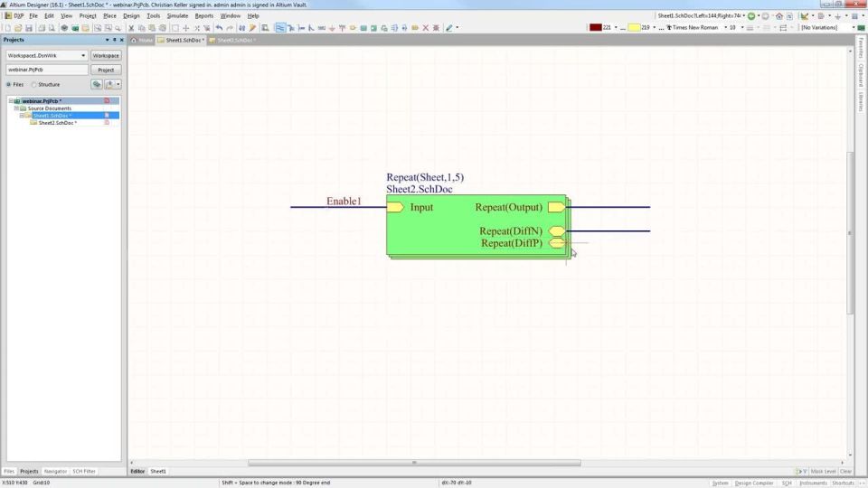
Task: Click the Project button
Action: pos(106,70)
